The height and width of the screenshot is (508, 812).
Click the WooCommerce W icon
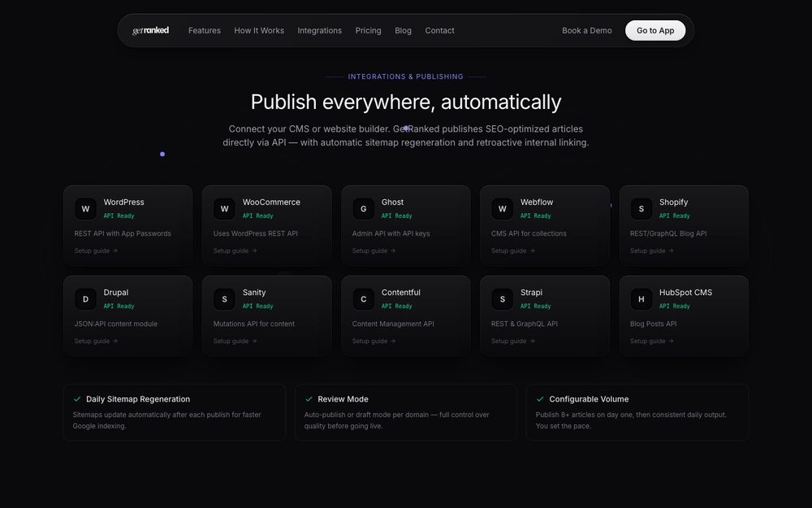(224, 209)
